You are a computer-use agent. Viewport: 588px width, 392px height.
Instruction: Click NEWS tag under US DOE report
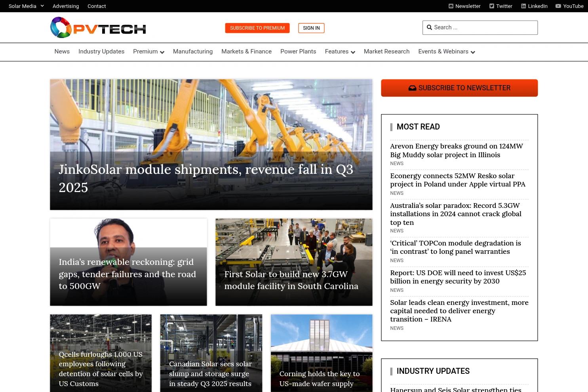(x=397, y=290)
